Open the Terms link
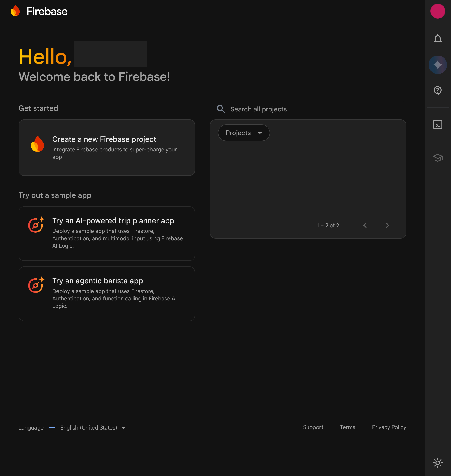The image size is (451, 476). tap(347, 427)
